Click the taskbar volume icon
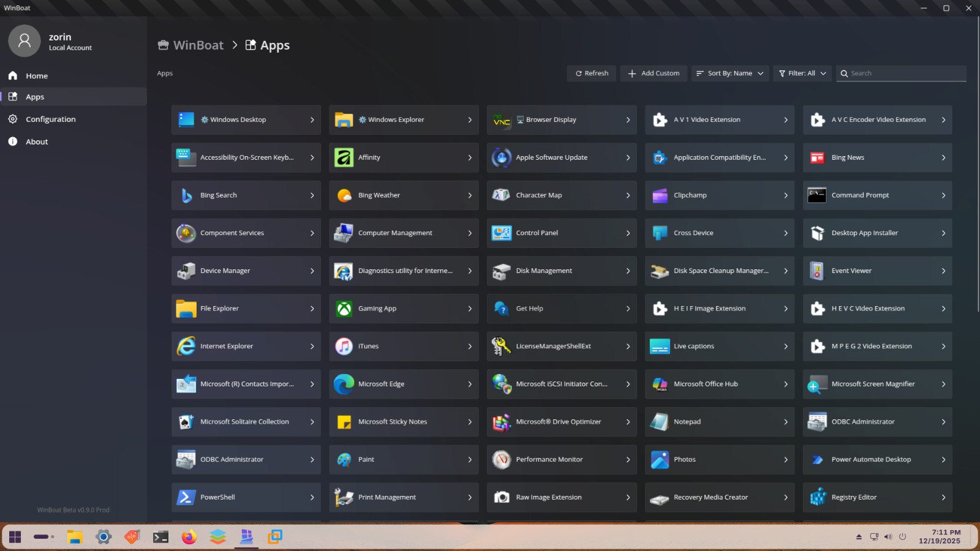The image size is (980, 551). click(x=888, y=537)
